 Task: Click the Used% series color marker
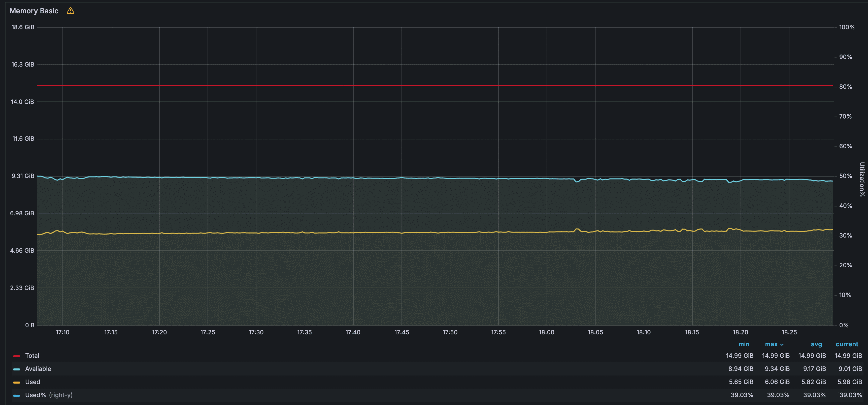click(x=17, y=396)
